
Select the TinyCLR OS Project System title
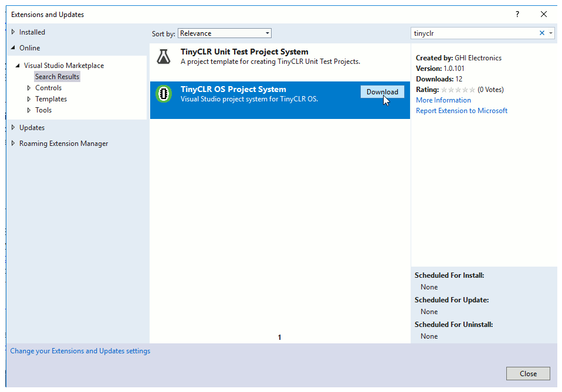click(233, 89)
